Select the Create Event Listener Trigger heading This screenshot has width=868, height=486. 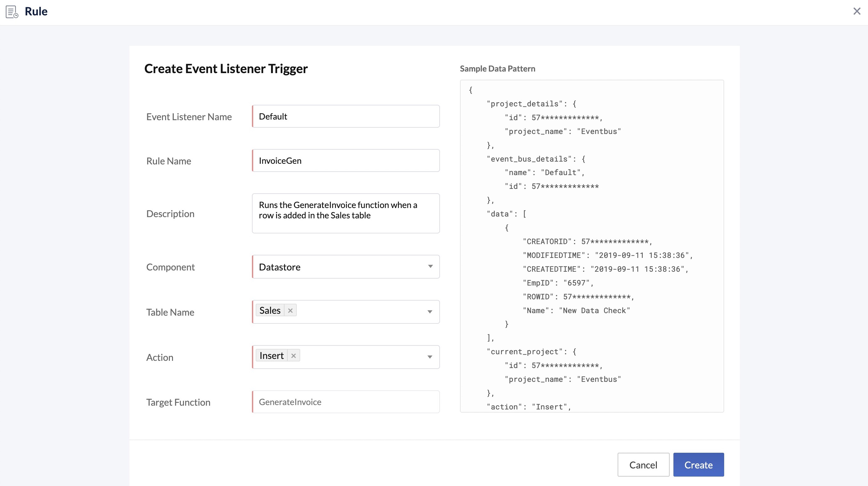[x=226, y=68]
